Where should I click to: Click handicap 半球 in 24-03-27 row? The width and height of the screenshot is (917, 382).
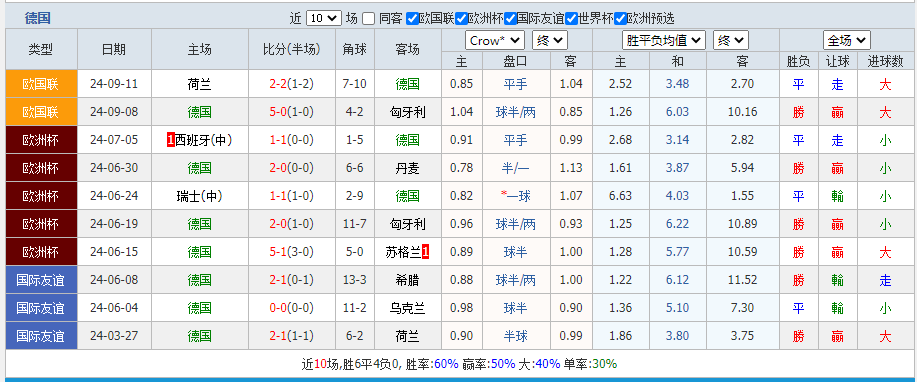coord(515,336)
